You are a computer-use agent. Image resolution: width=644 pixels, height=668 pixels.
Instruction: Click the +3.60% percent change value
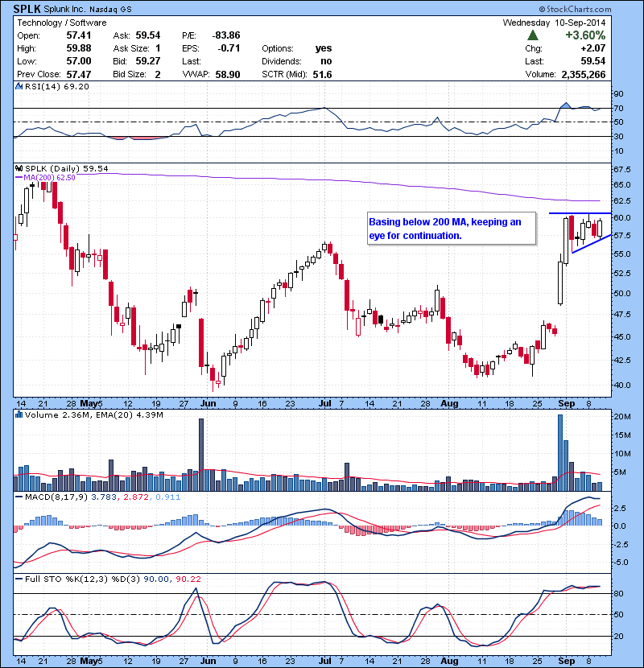coord(585,35)
